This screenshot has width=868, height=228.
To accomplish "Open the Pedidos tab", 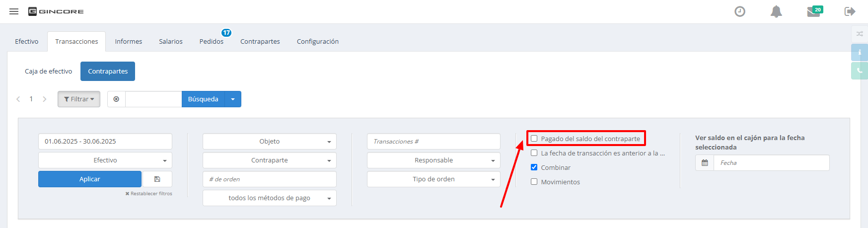I will [x=212, y=42].
